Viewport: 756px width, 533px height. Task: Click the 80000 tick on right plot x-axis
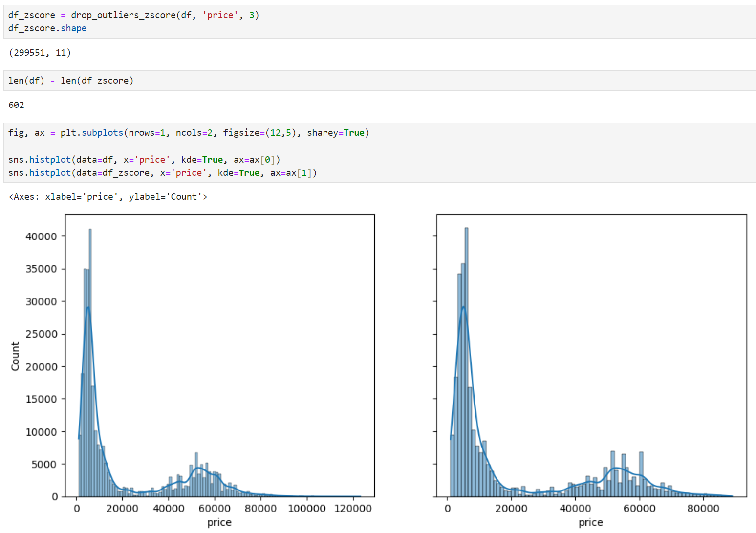click(703, 509)
